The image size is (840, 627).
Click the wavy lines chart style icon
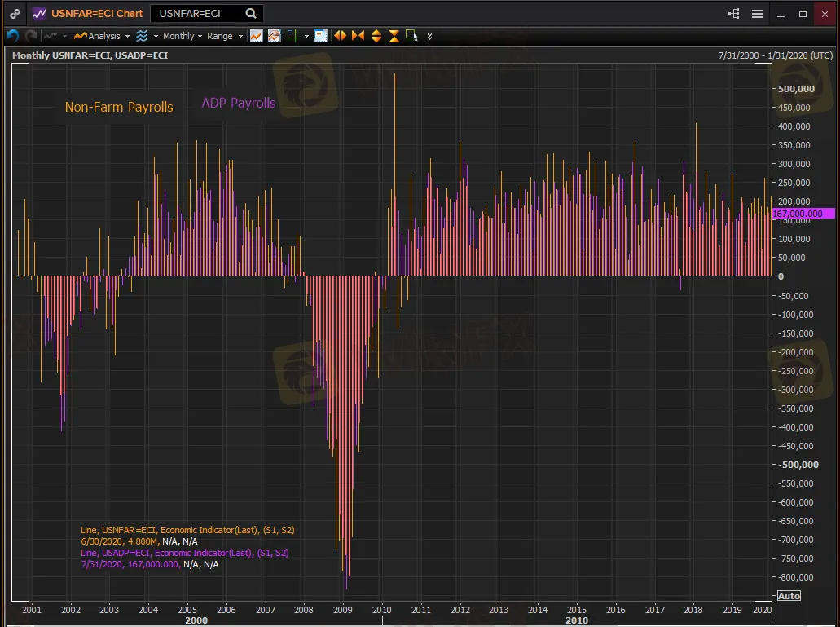point(142,36)
